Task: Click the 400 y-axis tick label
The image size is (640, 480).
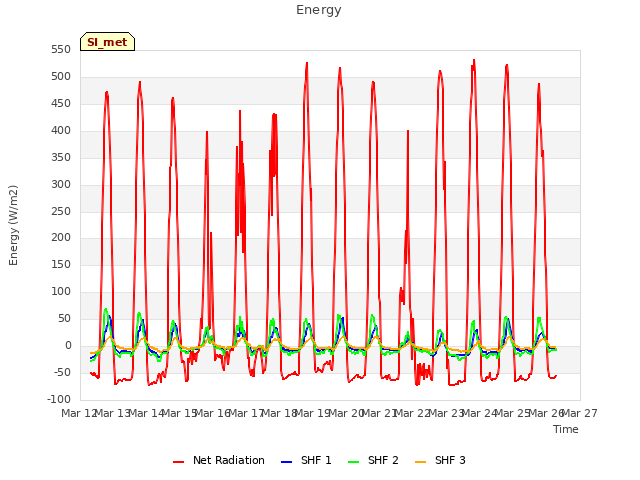Action: 61,131
